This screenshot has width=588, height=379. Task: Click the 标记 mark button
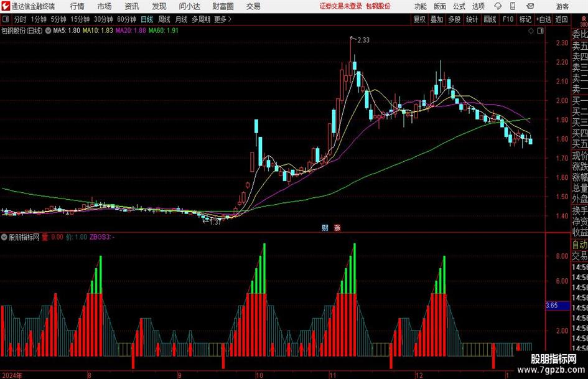(525, 19)
